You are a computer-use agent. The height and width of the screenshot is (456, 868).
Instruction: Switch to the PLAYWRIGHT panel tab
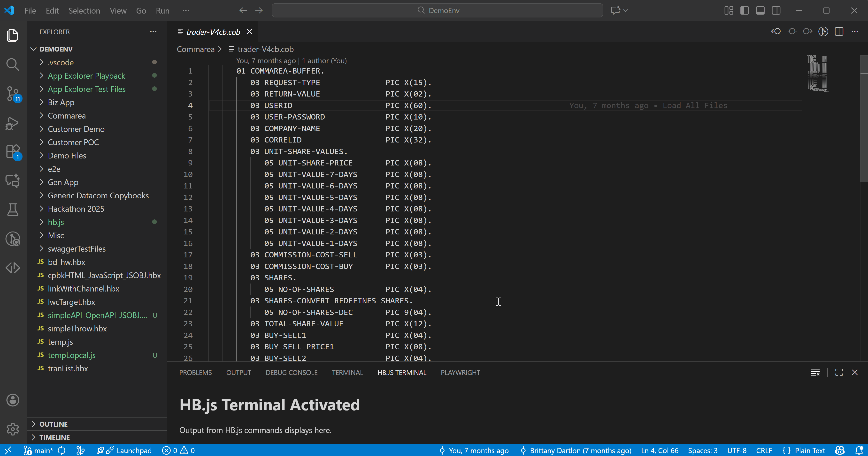pyautogui.click(x=460, y=373)
